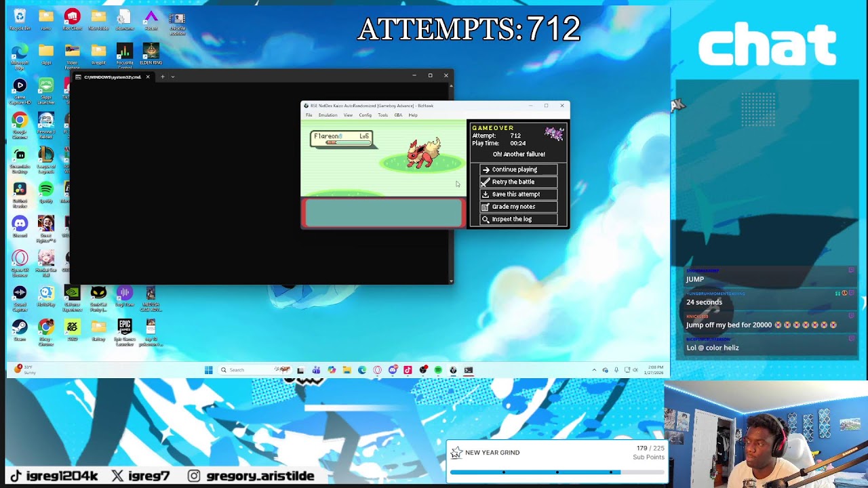
Task: Open the roms folder on the desktop
Action: (46, 20)
